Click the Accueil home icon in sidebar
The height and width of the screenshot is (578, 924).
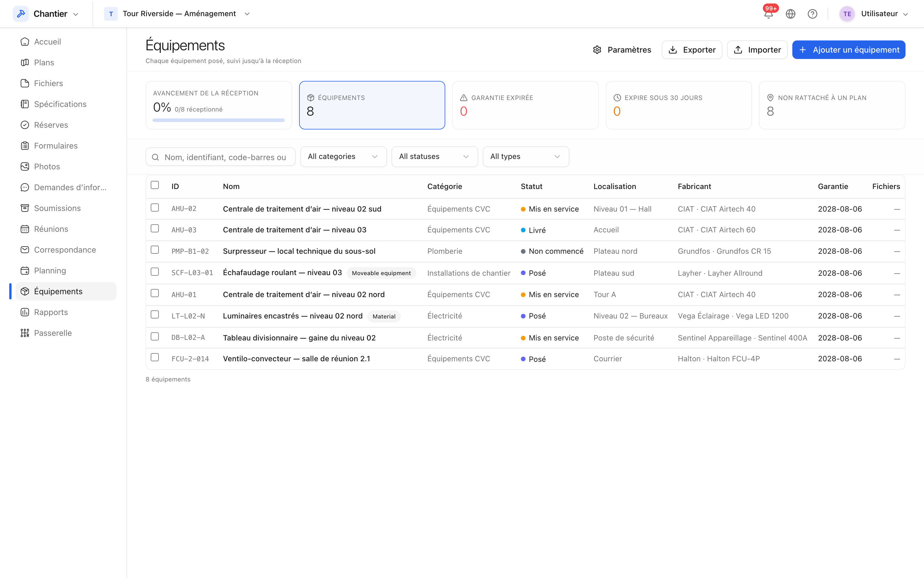(25, 42)
